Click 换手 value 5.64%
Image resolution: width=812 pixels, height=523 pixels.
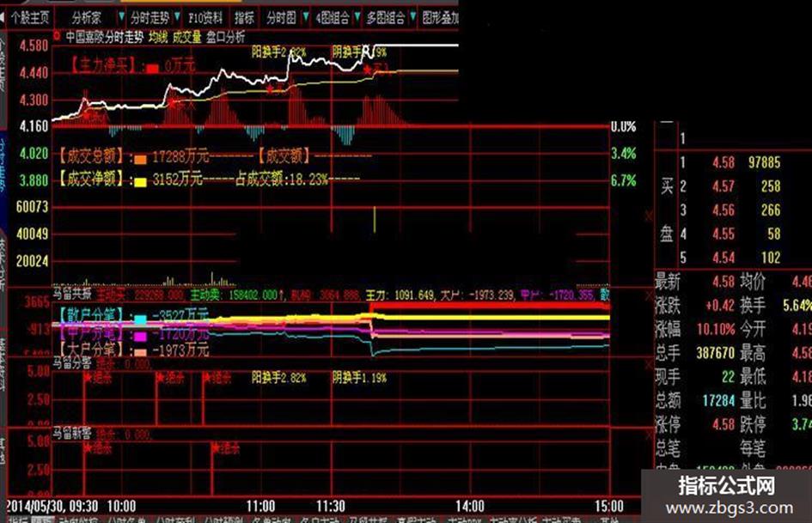(x=797, y=306)
